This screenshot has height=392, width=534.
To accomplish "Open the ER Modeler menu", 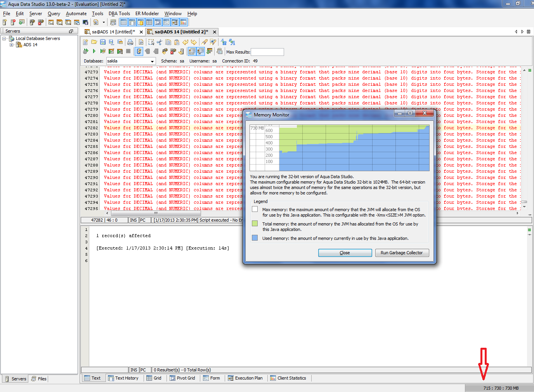I will click(147, 14).
